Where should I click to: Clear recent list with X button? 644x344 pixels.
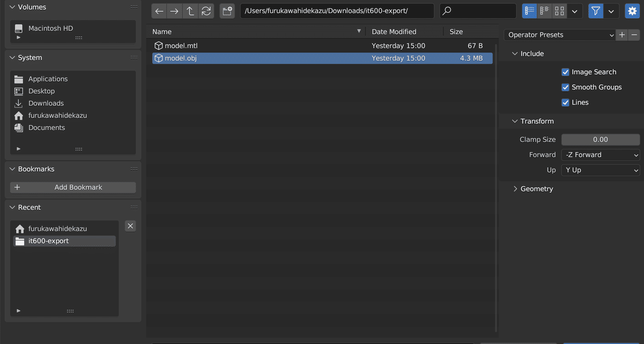130,226
